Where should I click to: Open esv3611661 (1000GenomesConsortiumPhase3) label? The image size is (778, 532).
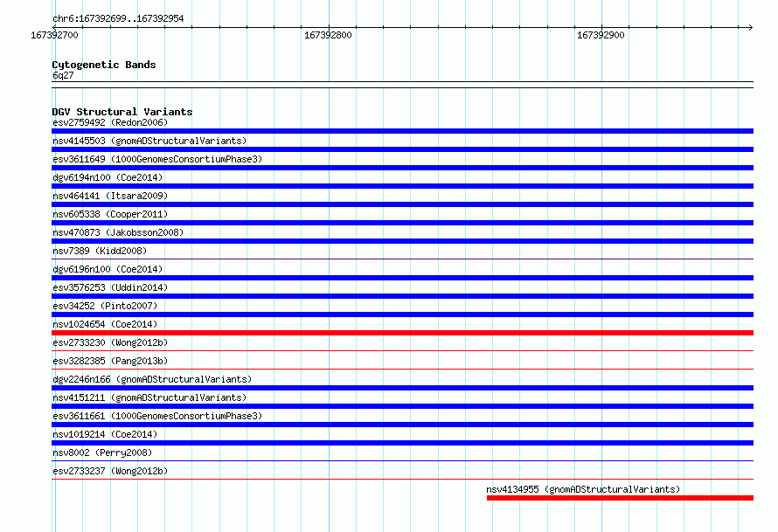157,416
